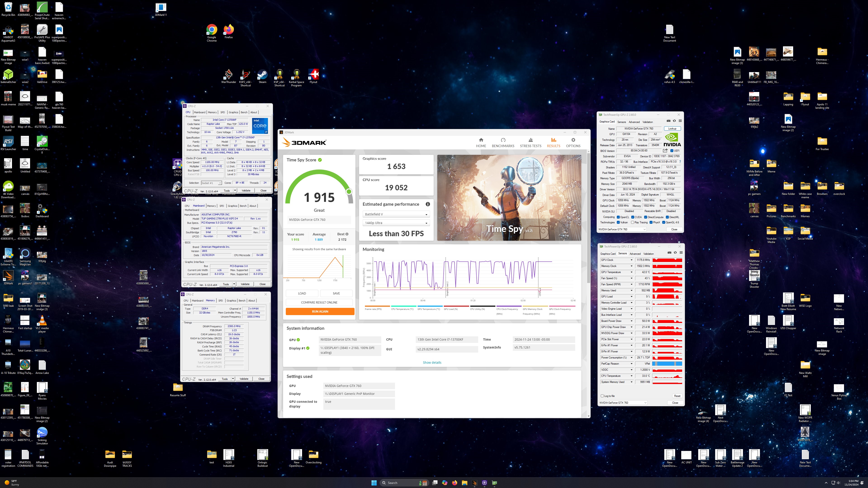
Task: Take screenshot with upper GPU-Z camera icon
Action: click(x=669, y=121)
